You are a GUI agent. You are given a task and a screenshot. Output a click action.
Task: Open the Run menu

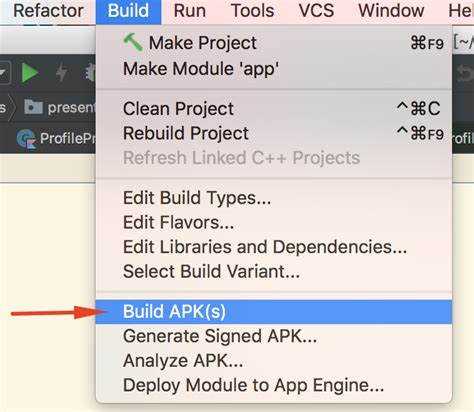pos(190,11)
